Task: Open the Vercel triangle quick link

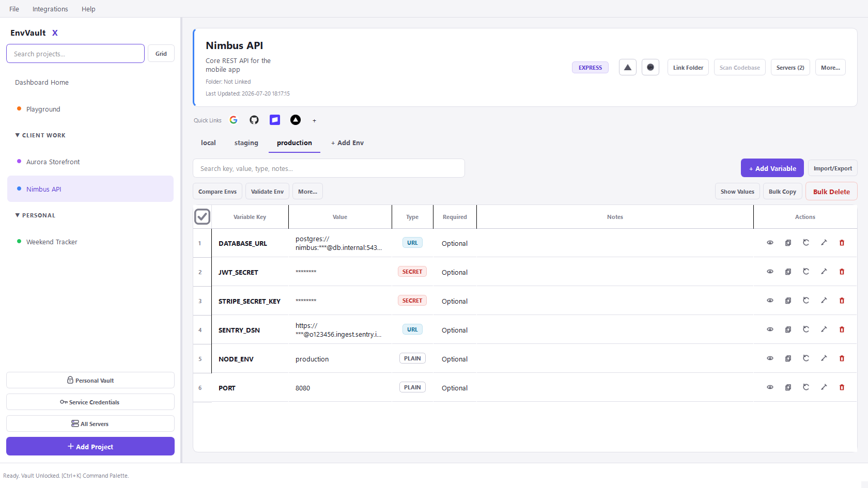Action: (x=296, y=120)
